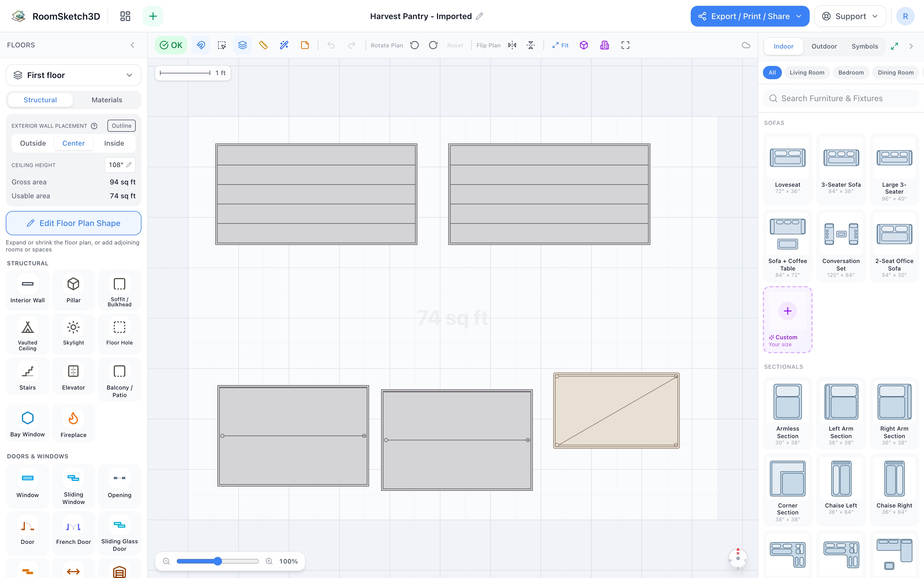Collapse the furniture panel chevron

pyautogui.click(x=911, y=46)
